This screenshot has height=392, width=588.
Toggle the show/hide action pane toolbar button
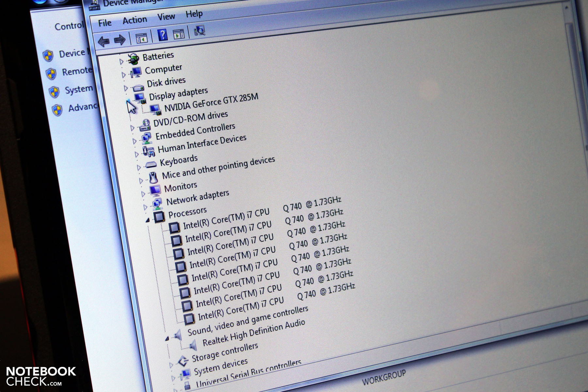(x=179, y=34)
